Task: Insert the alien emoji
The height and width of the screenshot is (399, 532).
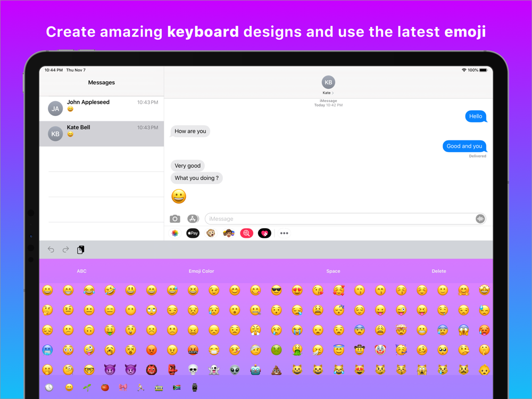Action: (x=235, y=370)
